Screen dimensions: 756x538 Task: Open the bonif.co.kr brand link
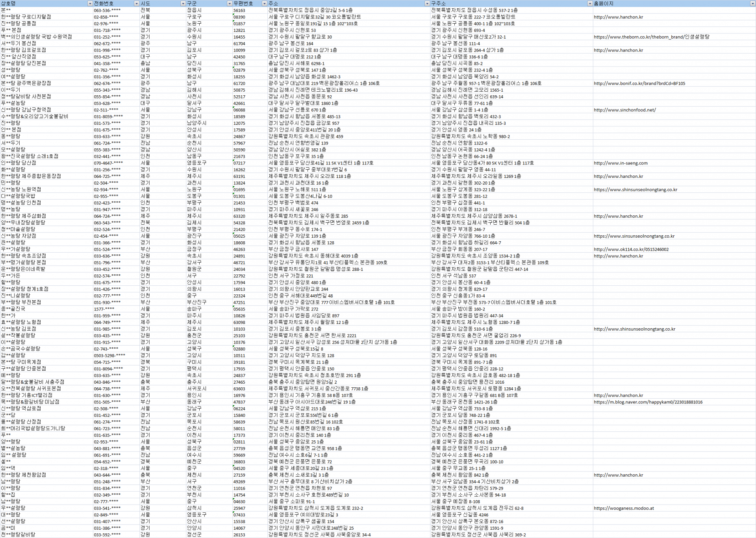(639, 83)
